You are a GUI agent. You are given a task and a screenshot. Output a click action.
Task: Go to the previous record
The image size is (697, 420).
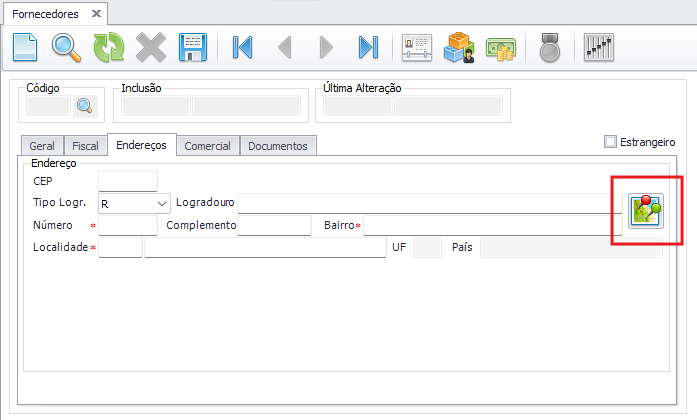click(284, 47)
